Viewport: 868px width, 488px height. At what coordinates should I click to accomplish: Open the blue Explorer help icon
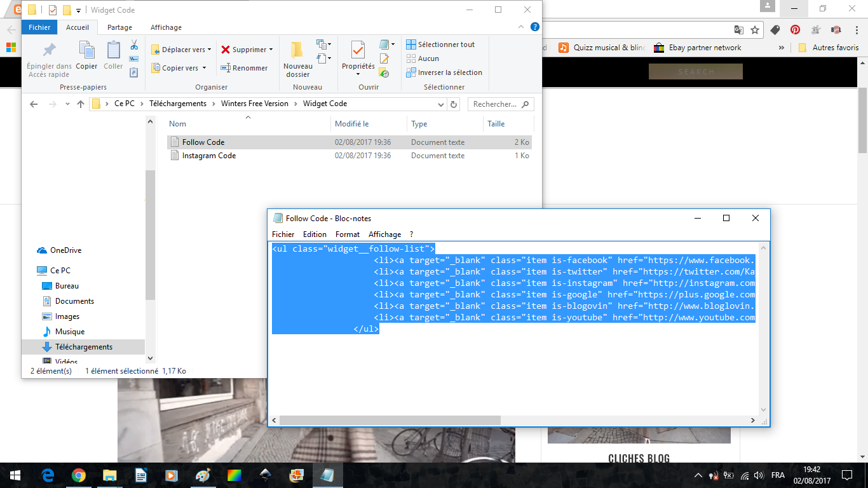point(535,27)
